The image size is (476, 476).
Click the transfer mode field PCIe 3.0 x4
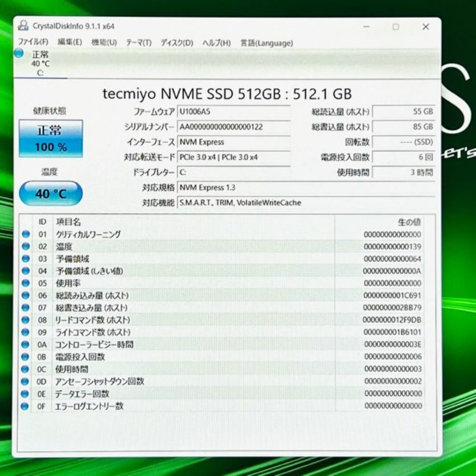[x=234, y=157]
